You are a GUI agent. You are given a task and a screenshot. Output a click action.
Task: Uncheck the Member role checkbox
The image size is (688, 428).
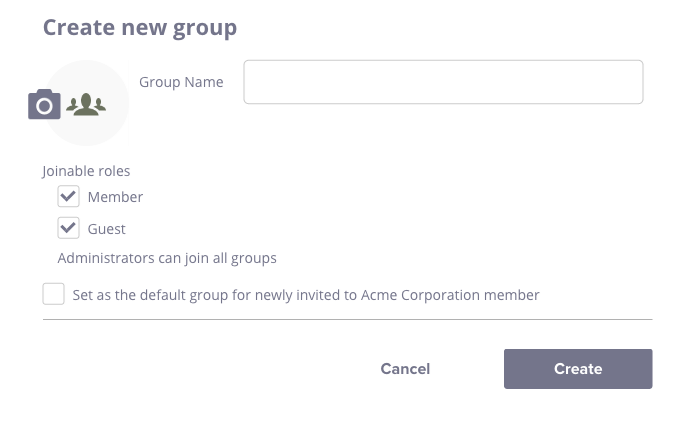(68, 197)
